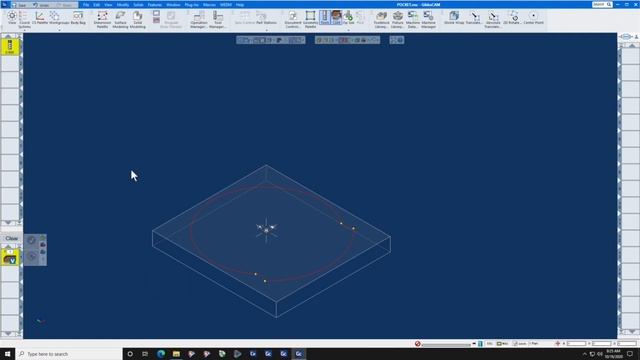Click Undo in the quick access bar

(x=41, y=5)
